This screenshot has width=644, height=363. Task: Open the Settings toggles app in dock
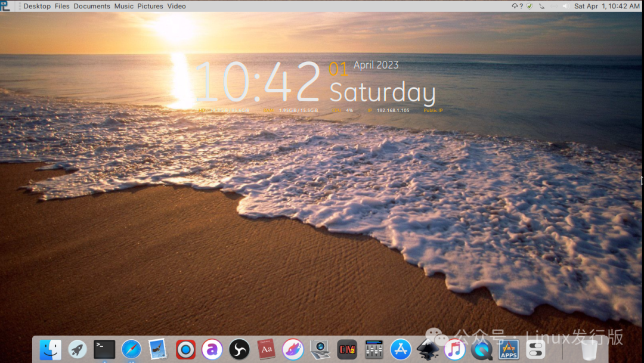(535, 349)
